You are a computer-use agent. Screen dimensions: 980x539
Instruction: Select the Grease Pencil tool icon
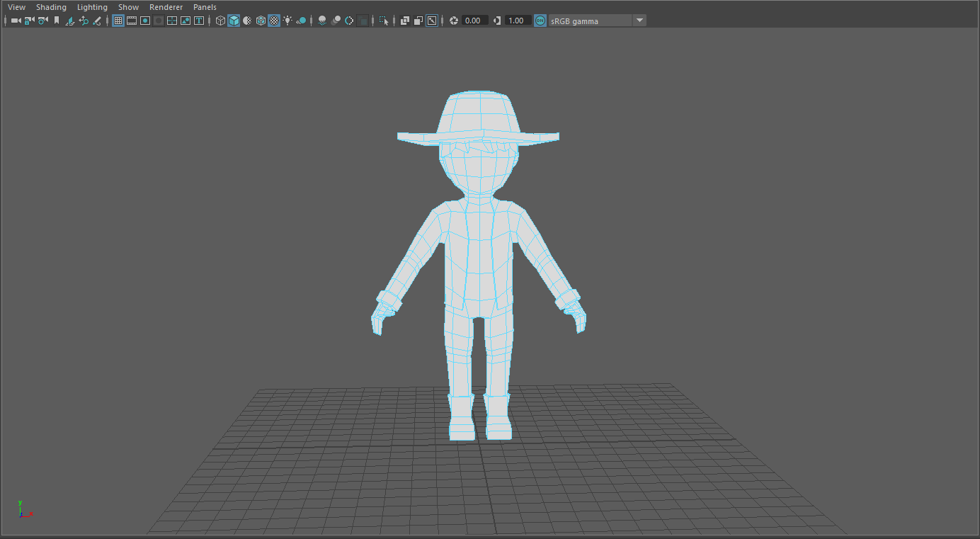(x=97, y=21)
